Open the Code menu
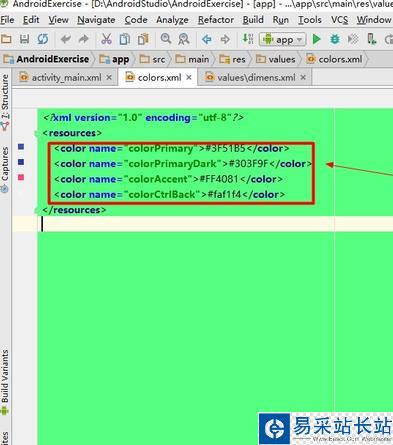 136,20
